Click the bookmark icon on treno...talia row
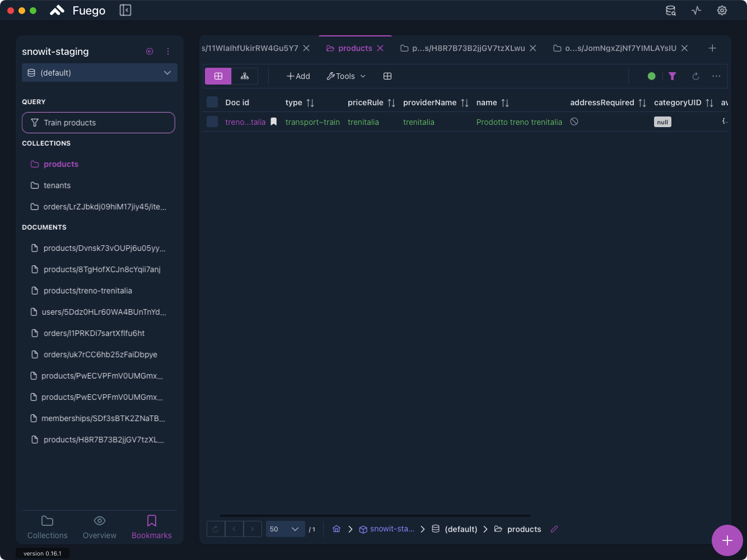The width and height of the screenshot is (747, 560). coord(274,122)
